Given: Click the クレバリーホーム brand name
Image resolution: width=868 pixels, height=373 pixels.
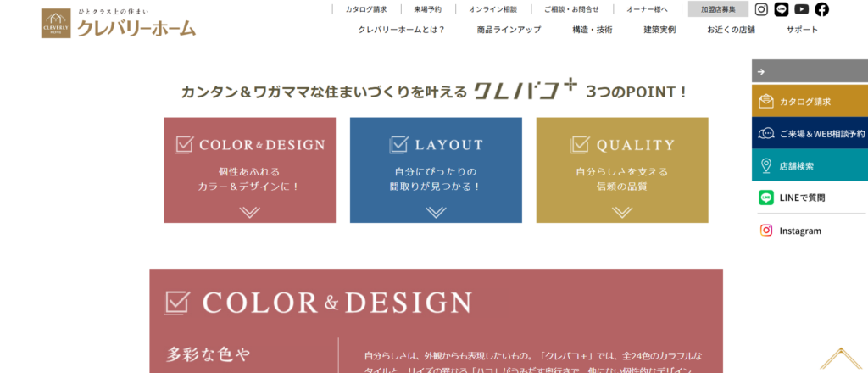Looking at the screenshot, I should (136, 28).
